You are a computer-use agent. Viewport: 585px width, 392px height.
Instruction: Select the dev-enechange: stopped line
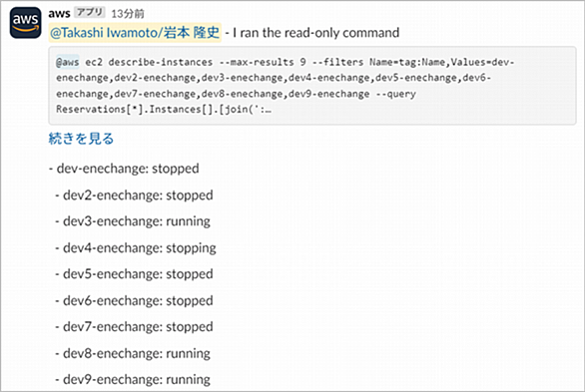124,169
